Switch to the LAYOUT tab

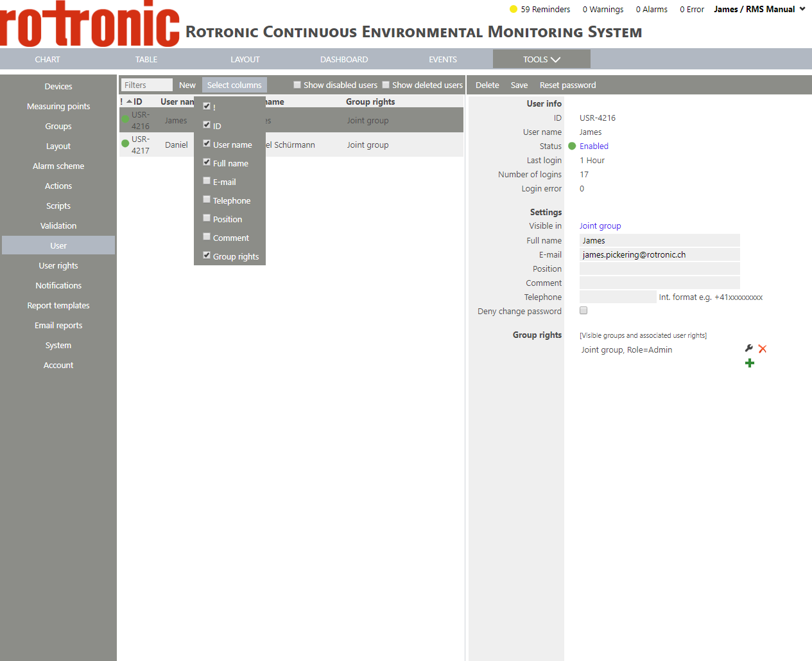[x=245, y=59]
